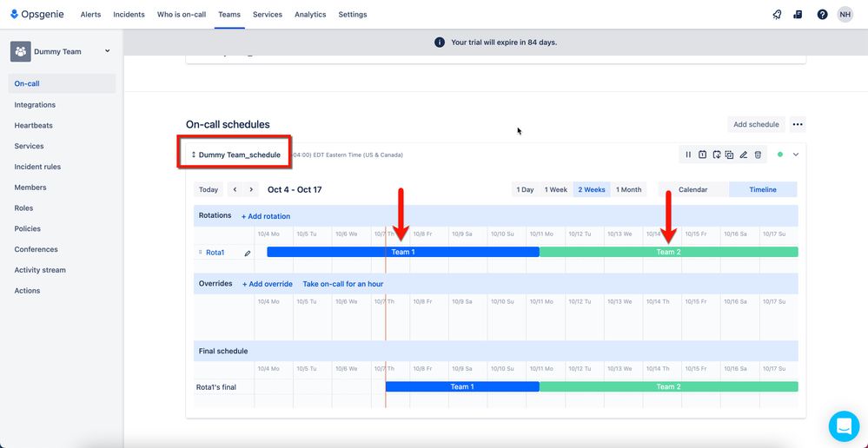Image resolution: width=868 pixels, height=448 pixels.
Task: Open the chat support bubble
Action: 844,426
